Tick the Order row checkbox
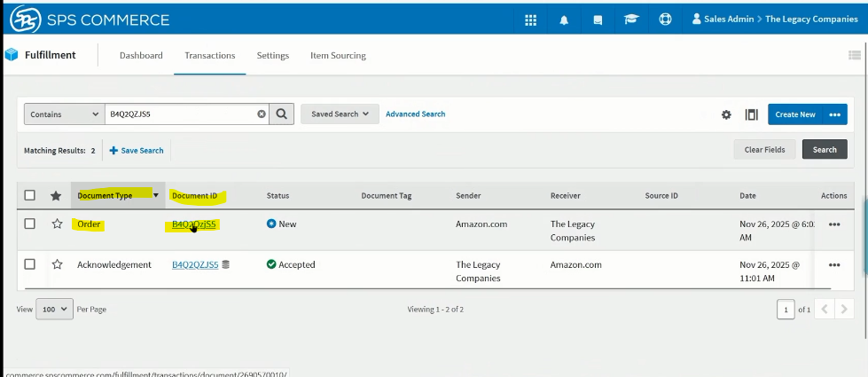868x377 pixels. pyautogui.click(x=30, y=224)
